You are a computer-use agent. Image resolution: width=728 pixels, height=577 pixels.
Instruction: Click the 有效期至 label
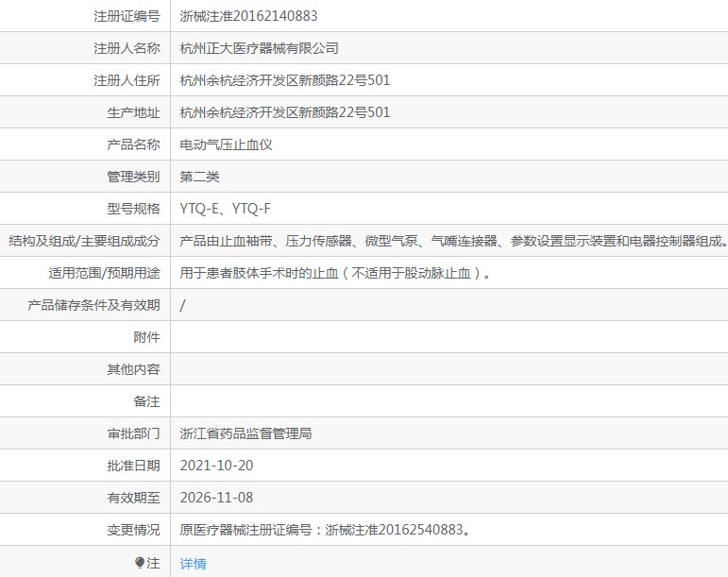(x=133, y=498)
